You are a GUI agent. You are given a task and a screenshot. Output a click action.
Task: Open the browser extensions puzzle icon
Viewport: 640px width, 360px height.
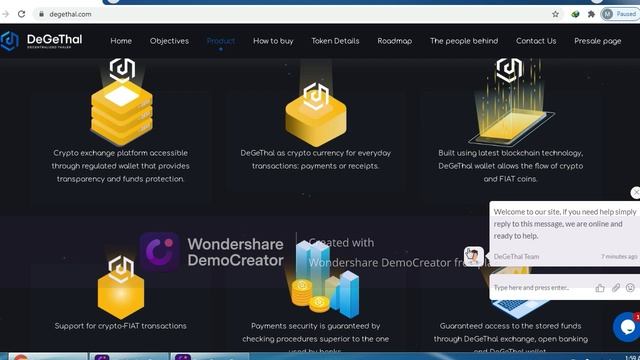pyautogui.click(x=591, y=14)
